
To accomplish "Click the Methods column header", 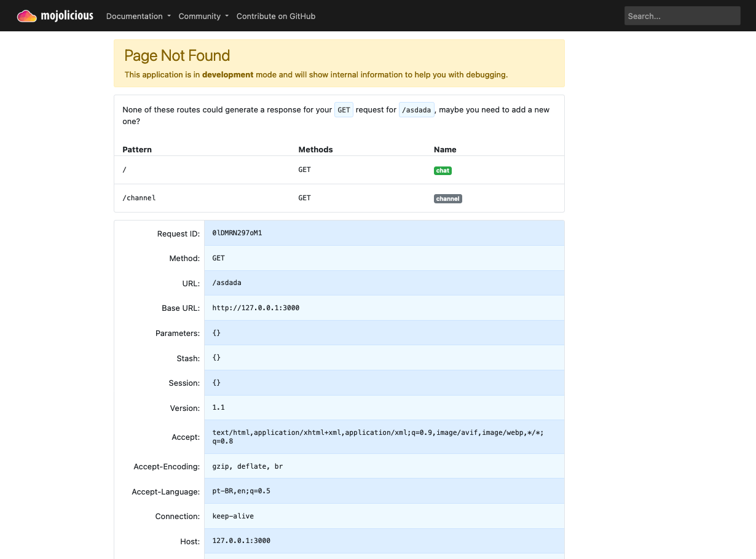I will coord(315,149).
